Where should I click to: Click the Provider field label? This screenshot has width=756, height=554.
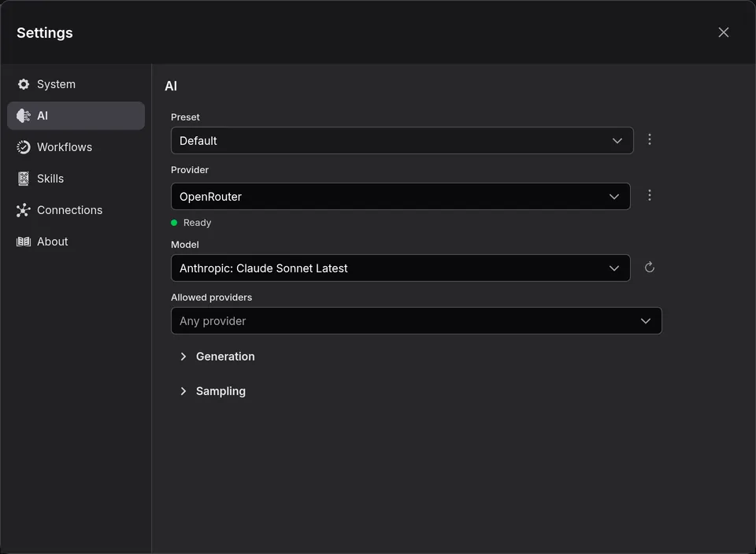190,169
